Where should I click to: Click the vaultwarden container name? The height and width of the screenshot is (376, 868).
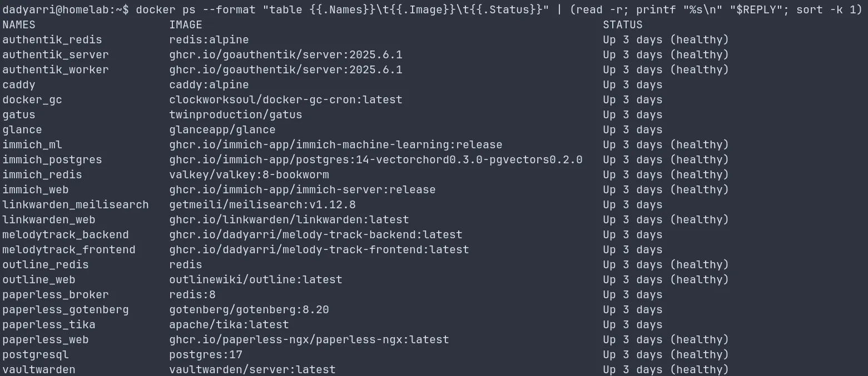39,369
